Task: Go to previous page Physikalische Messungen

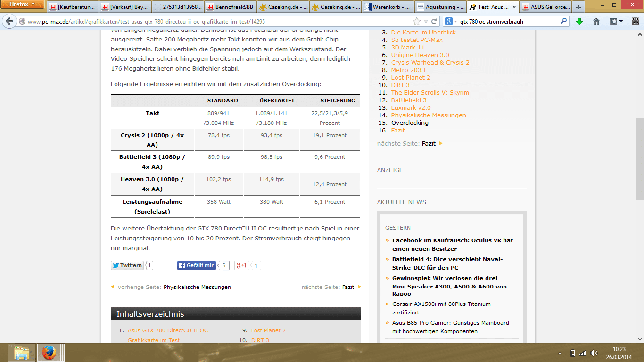Action: pyautogui.click(x=197, y=287)
